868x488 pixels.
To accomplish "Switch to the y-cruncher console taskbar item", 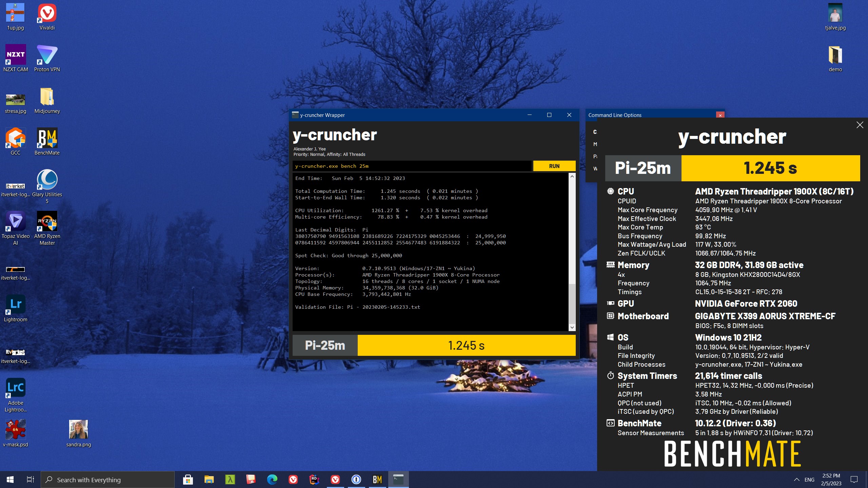I will (398, 480).
